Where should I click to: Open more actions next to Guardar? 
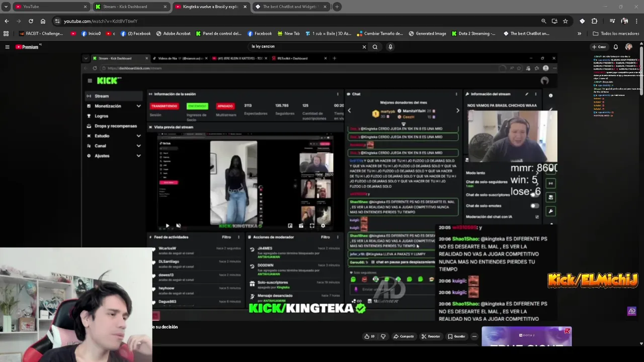[x=474, y=336]
